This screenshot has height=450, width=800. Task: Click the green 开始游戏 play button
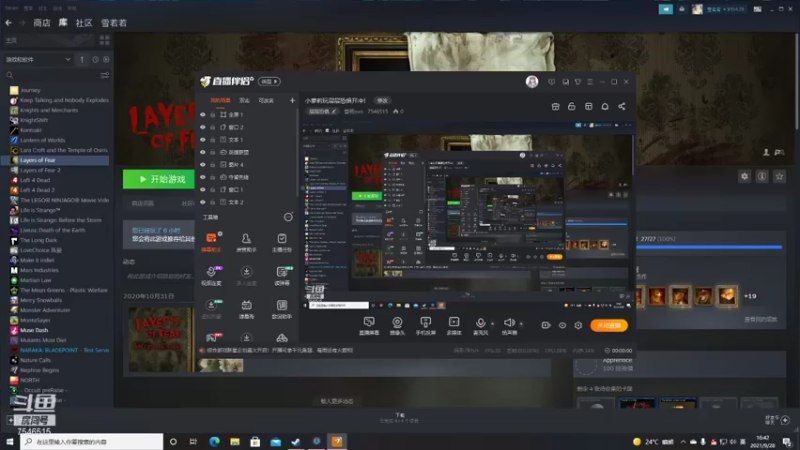[159, 179]
